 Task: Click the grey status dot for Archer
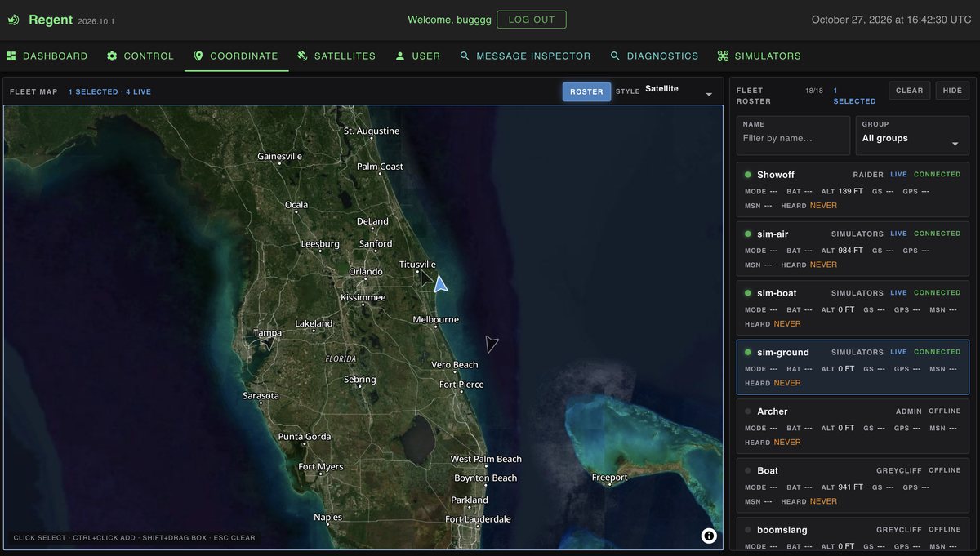(x=747, y=411)
